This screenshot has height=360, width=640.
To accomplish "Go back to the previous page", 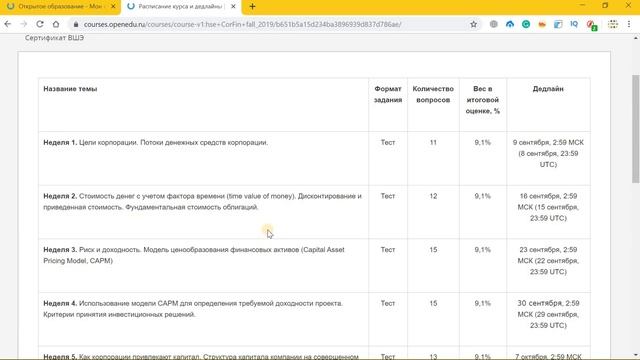I will [8, 24].
